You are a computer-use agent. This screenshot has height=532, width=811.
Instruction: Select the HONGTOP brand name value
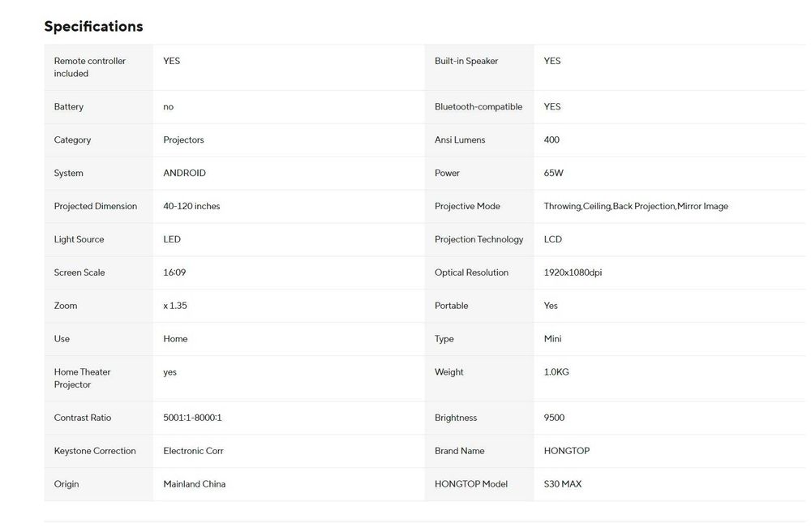(x=567, y=452)
